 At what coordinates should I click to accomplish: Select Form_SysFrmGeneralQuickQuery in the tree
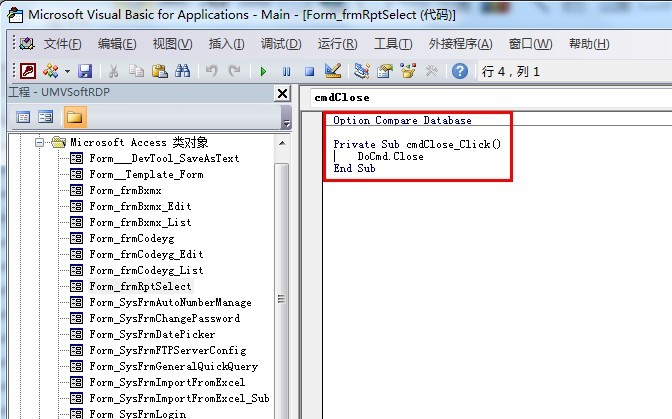[x=174, y=366]
